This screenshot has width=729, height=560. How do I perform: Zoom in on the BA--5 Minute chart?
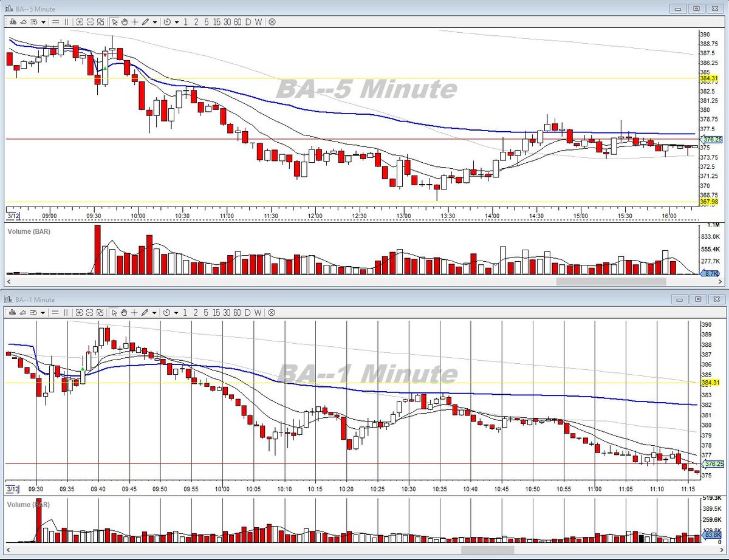click(80, 22)
